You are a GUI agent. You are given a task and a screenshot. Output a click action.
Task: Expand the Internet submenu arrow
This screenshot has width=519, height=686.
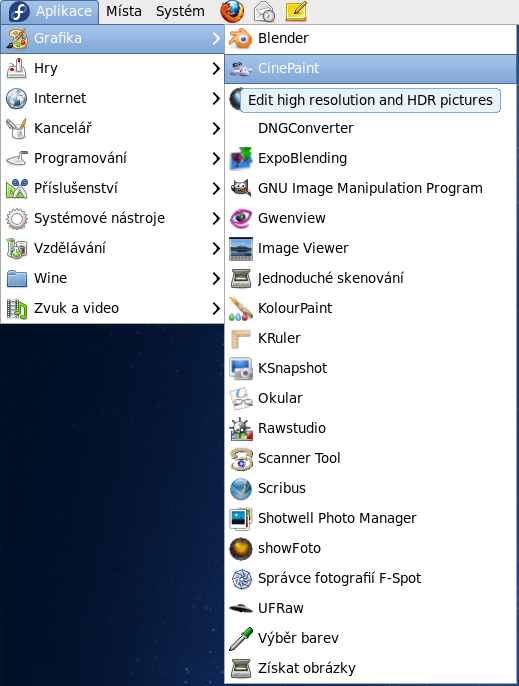(216, 98)
